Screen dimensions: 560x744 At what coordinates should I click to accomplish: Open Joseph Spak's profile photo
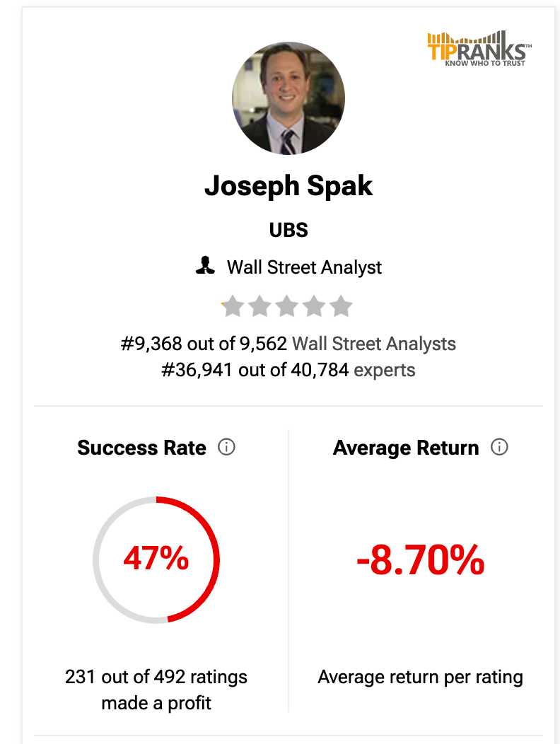288,98
